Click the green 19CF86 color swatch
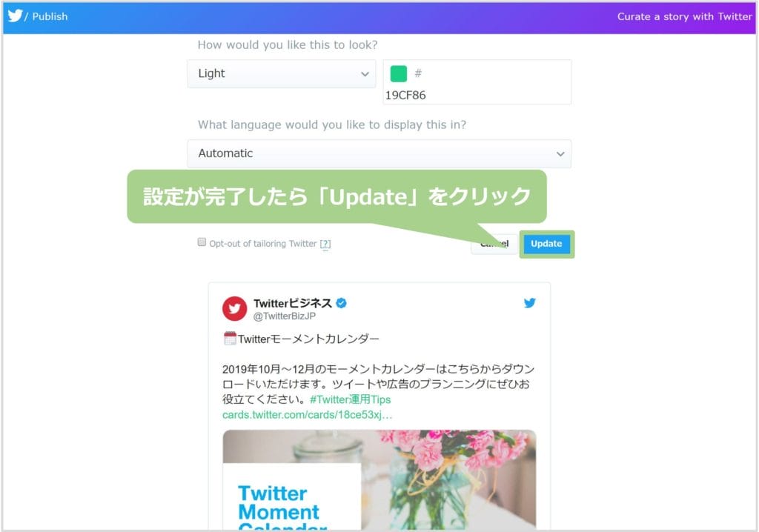 pyautogui.click(x=398, y=73)
